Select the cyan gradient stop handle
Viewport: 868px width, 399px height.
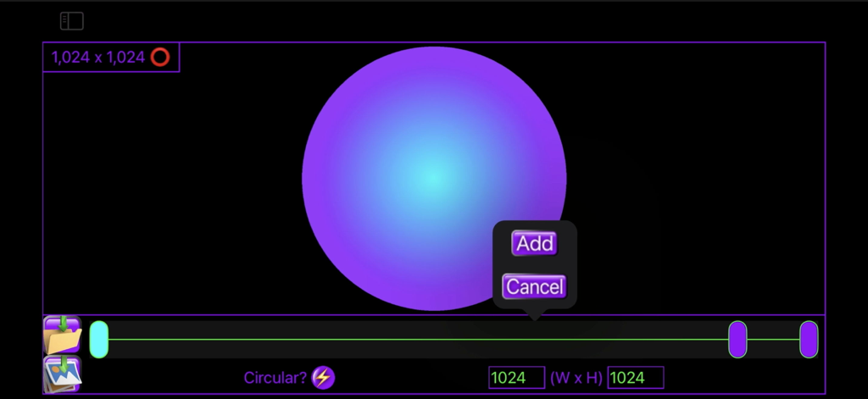(x=99, y=339)
